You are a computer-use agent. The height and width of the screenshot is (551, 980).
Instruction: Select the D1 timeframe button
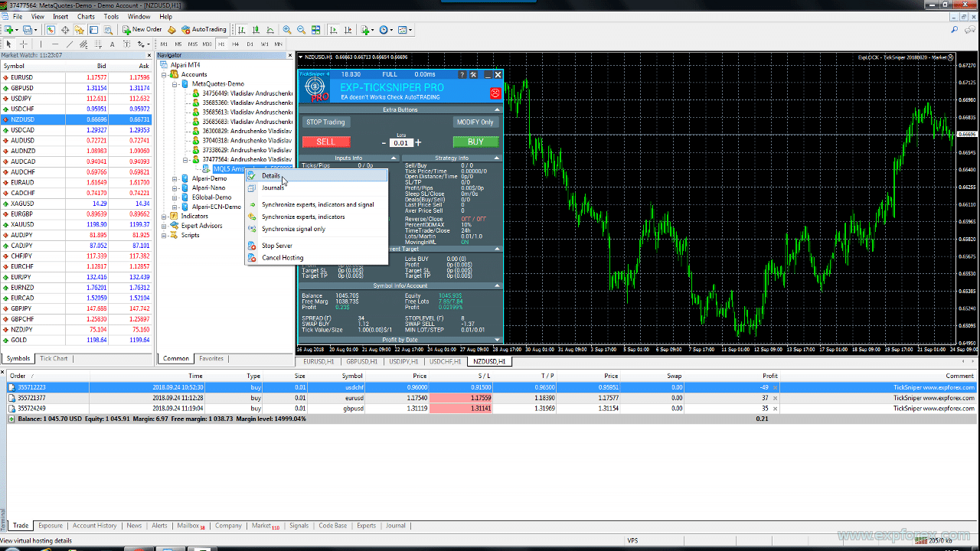pyautogui.click(x=250, y=44)
